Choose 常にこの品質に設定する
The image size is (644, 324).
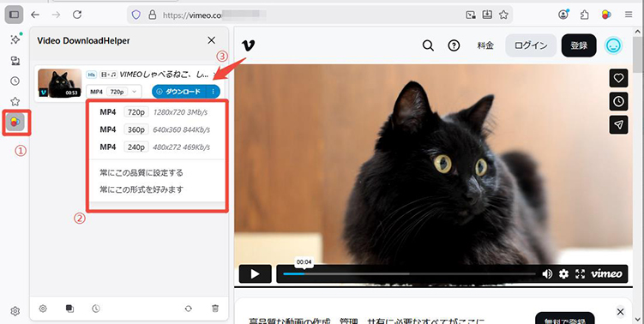[x=141, y=172]
